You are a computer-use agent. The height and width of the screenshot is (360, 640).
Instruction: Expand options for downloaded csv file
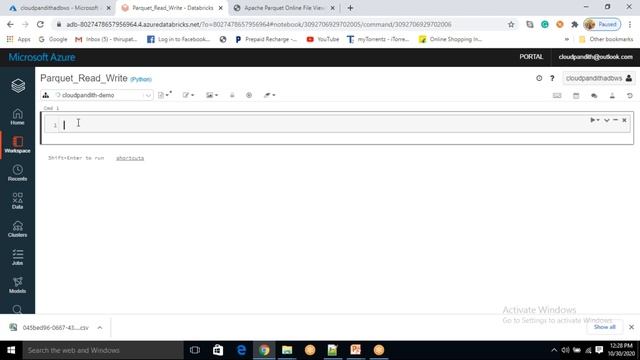pos(100,327)
